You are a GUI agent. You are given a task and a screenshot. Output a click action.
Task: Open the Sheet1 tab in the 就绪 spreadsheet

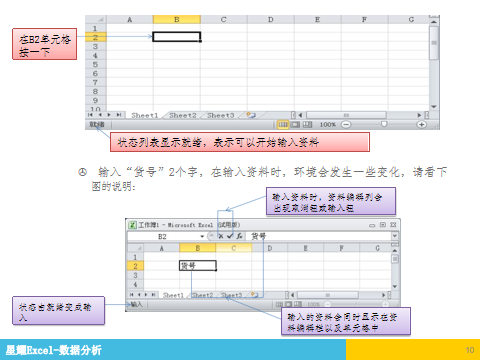(x=144, y=115)
